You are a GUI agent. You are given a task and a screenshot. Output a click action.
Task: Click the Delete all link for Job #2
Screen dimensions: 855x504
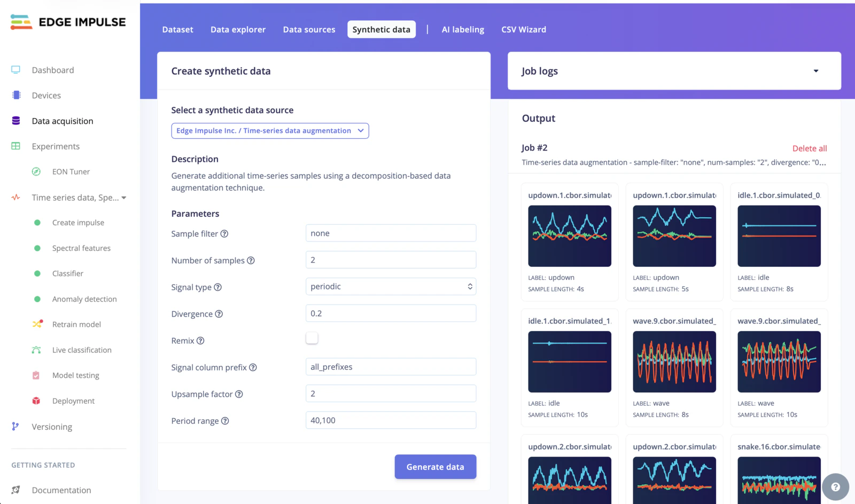[810, 148]
